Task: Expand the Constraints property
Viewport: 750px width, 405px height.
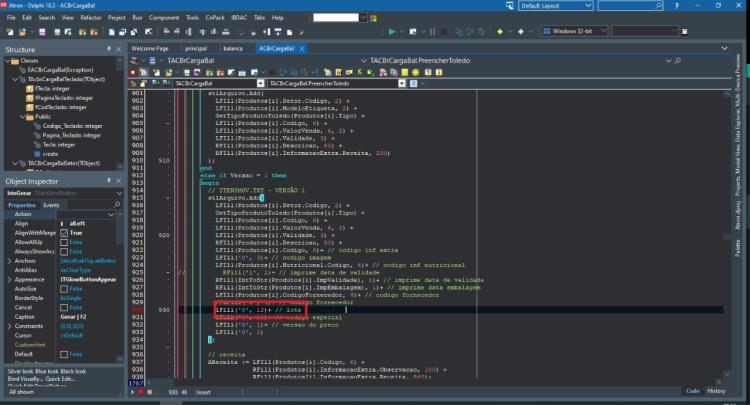Action: [10, 326]
